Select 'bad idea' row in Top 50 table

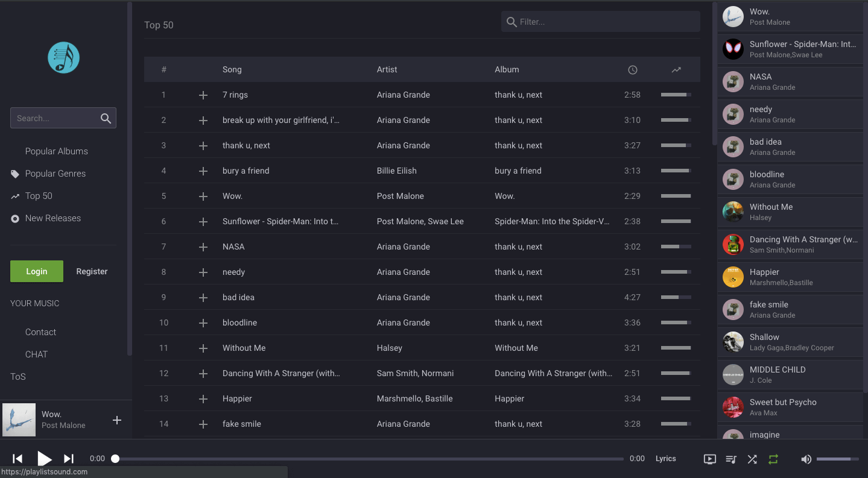click(422, 297)
